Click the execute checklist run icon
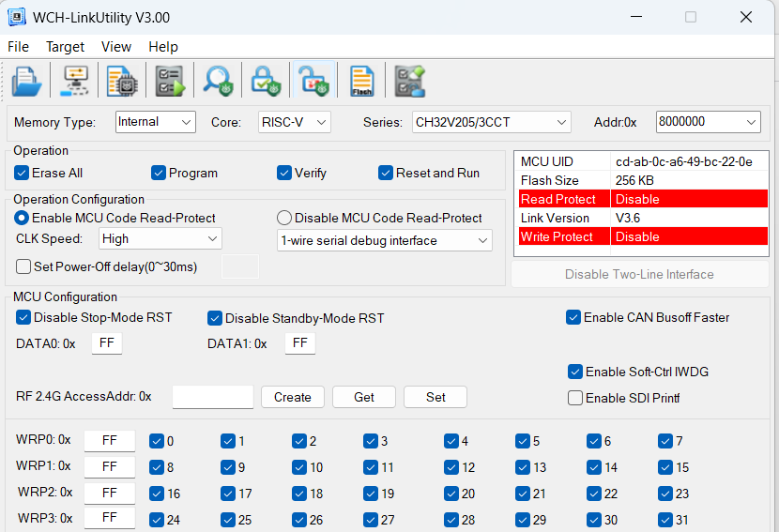 point(170,81)
